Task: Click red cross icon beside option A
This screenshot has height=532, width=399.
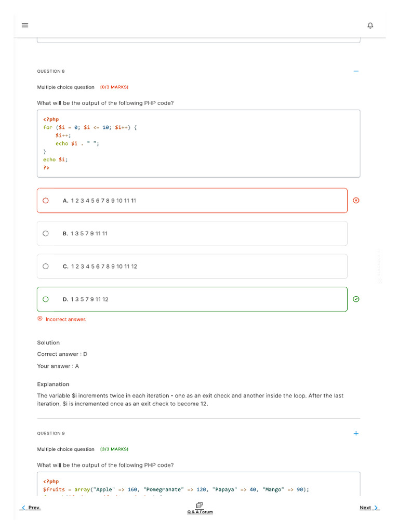Action: pyautogui.click(x=356, y=201)
